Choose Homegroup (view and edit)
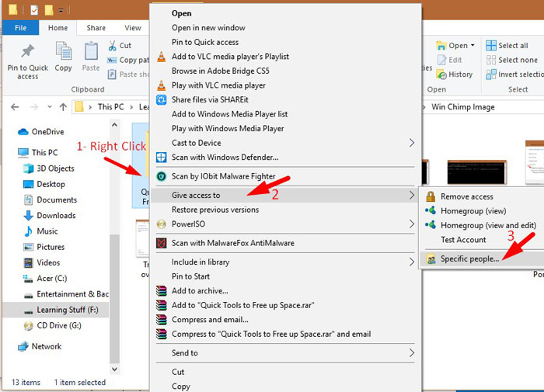Viewport: 544px width, 392px height. click(x=488, y=225)
